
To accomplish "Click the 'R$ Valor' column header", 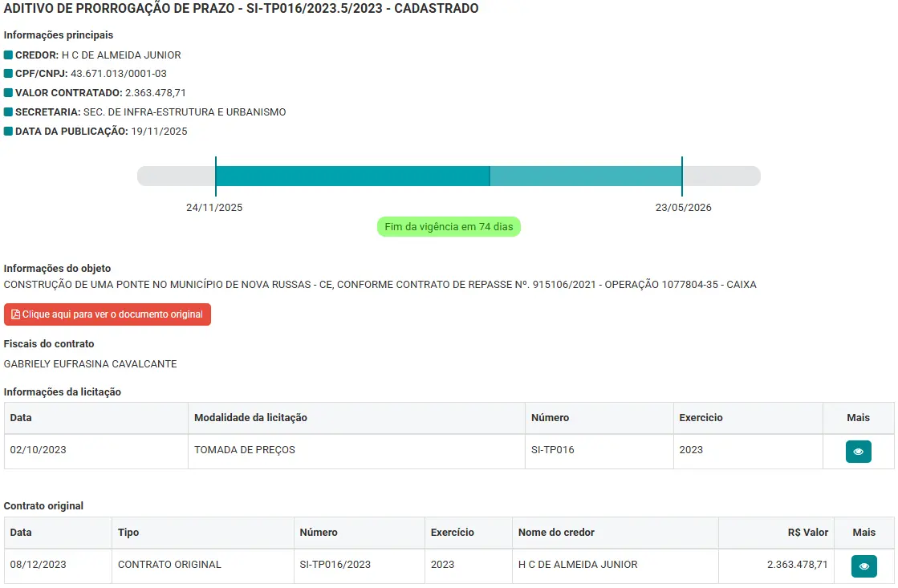I will point(807,533).
